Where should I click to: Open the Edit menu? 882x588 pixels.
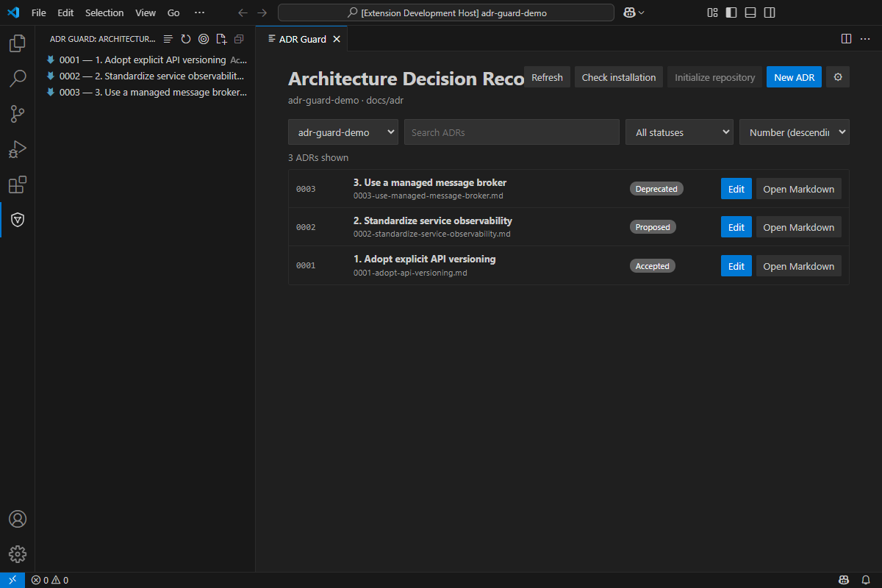[x=65, y=12]
